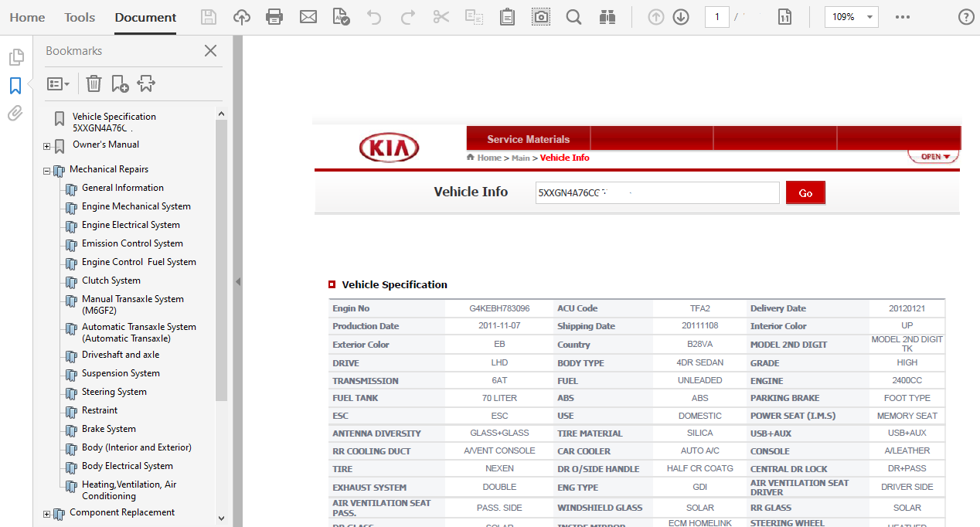Click the email envelope icon
980x527 pixels.
click(x=308, y=17)
